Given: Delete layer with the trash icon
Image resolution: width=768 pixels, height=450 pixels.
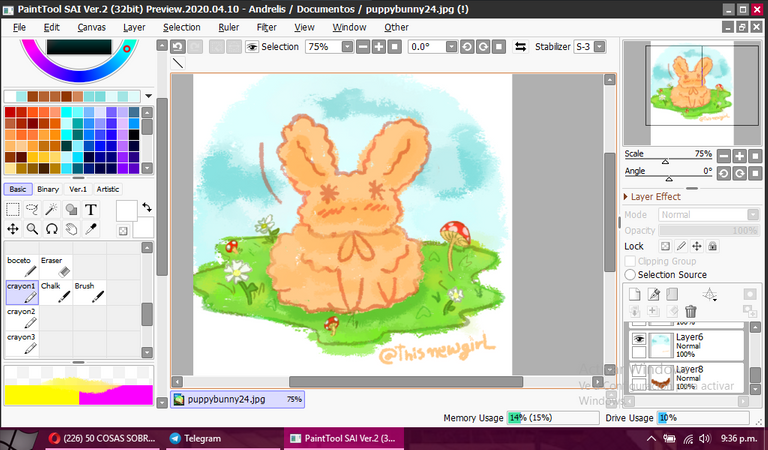Looking at the screenshot, I should [690, 311].
